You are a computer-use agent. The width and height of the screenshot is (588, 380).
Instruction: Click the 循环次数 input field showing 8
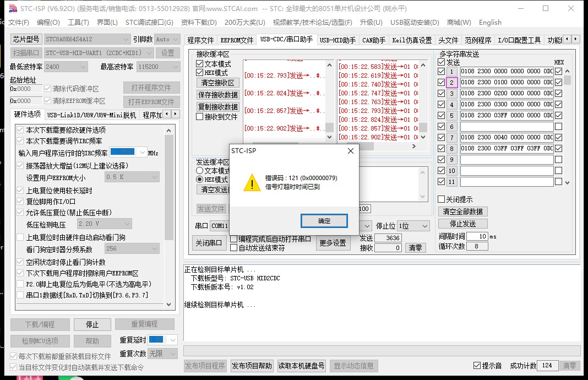477,247
